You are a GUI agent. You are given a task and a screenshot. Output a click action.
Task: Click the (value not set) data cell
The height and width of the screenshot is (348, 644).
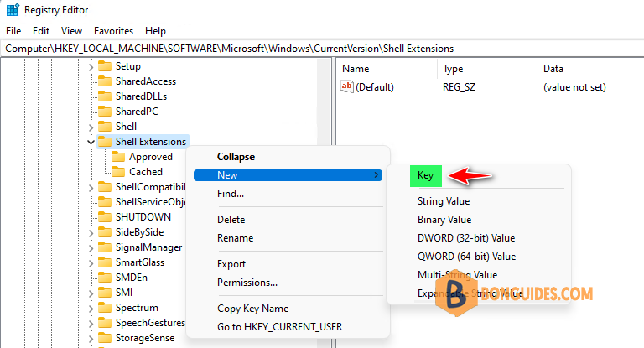[574, 87]
